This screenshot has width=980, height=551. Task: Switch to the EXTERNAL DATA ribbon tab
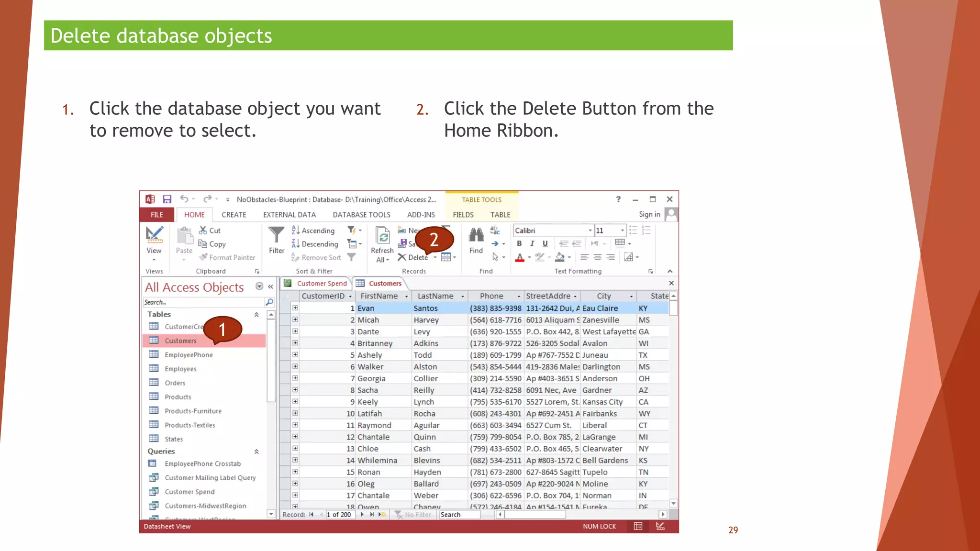coord(290,215)
